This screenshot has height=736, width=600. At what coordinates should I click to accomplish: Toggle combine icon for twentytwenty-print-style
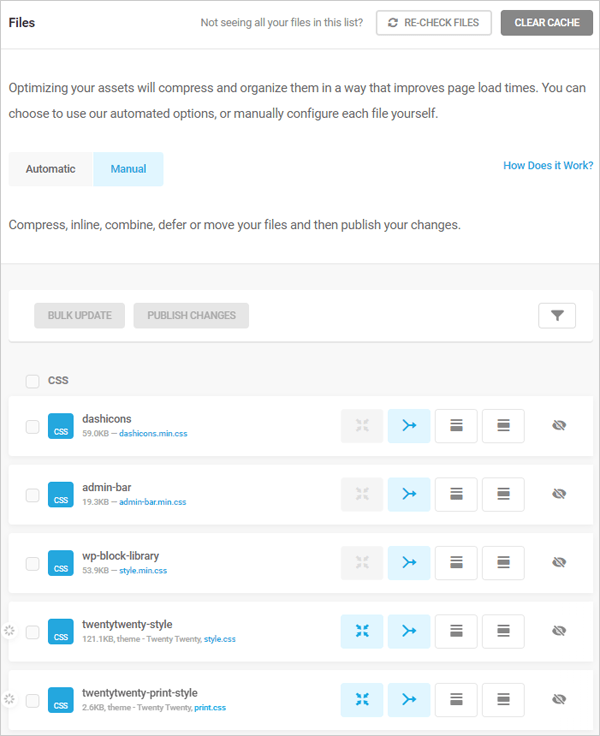[x=409, y=699]
